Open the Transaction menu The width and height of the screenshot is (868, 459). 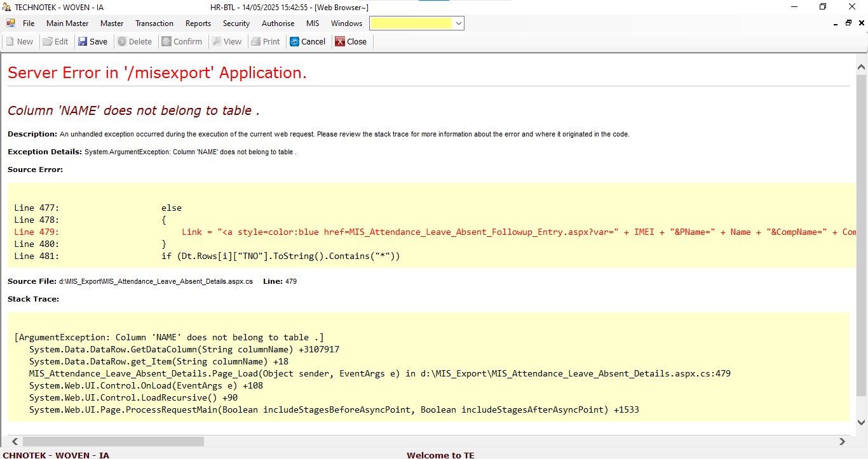pyautogui.click(x=154, y=23)
